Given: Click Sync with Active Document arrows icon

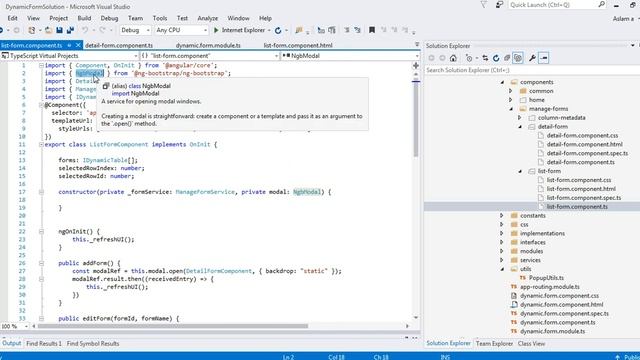Looking at the screenshot, I should click(485, 58).
